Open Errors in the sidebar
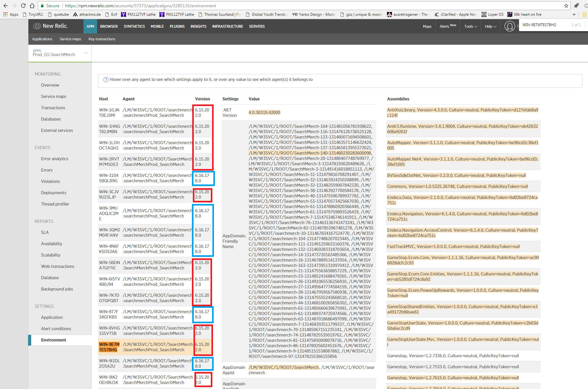The height and width of the screenshot is (389, 588). click(47, 170)
